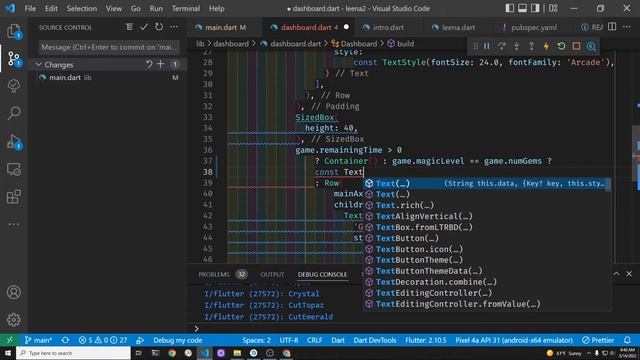Switch to the pubspec.yaml tab
Image resolution: width=640 pixels, height=360 pixels.
pos(533,27)
